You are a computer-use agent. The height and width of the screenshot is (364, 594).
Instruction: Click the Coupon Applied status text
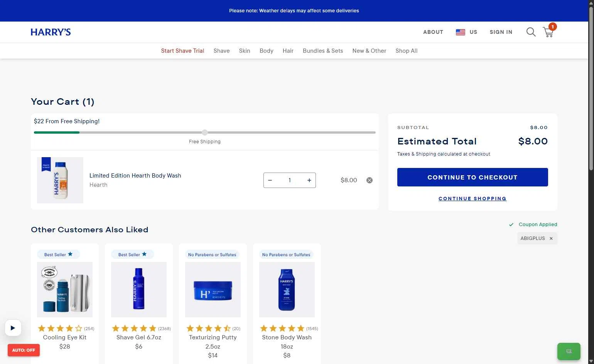click(x=538, y=225)
